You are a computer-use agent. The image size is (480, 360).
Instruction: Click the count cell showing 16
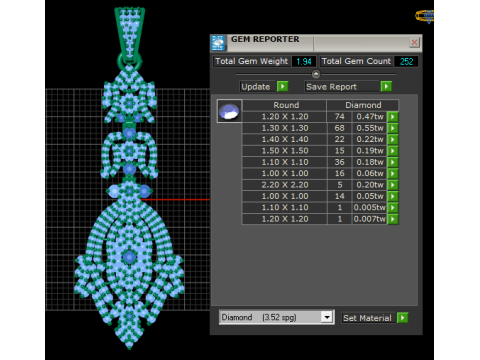(339, 173)
